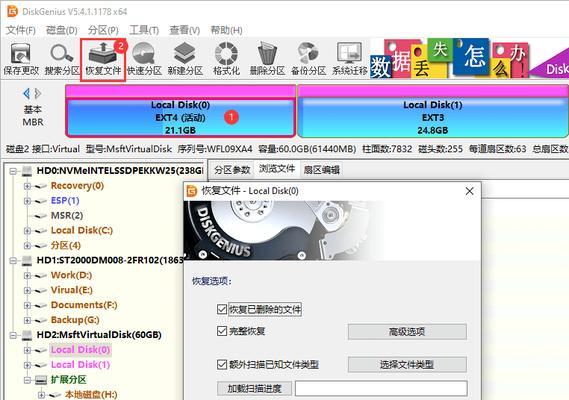Viewport: 569px width, 400px height.
Task: Open the 查看(V) menu
Action: (185, 30)
